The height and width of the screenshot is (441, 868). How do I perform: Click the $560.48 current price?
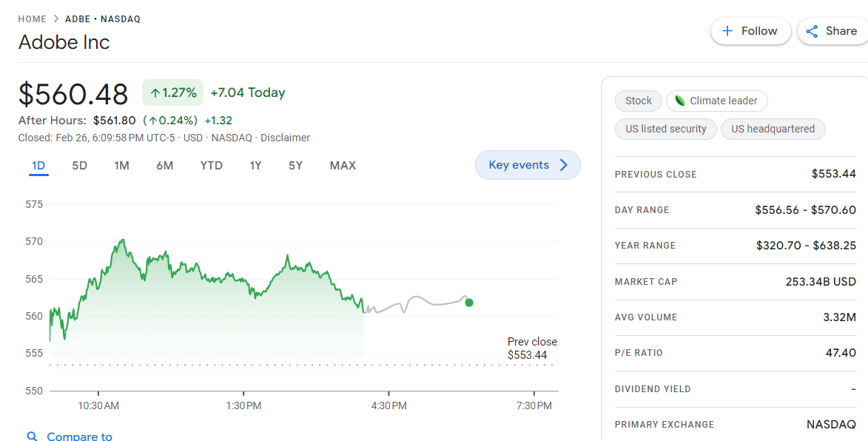pos(73,93)
